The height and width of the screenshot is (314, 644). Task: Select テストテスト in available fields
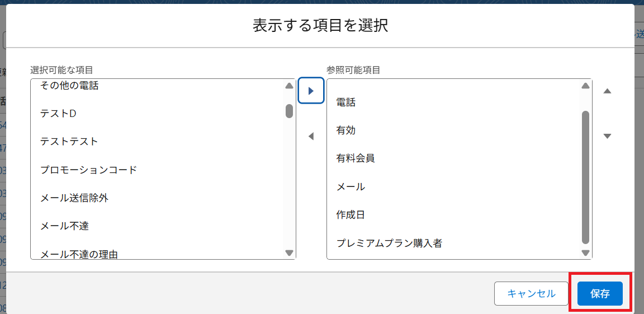(69, 142)
